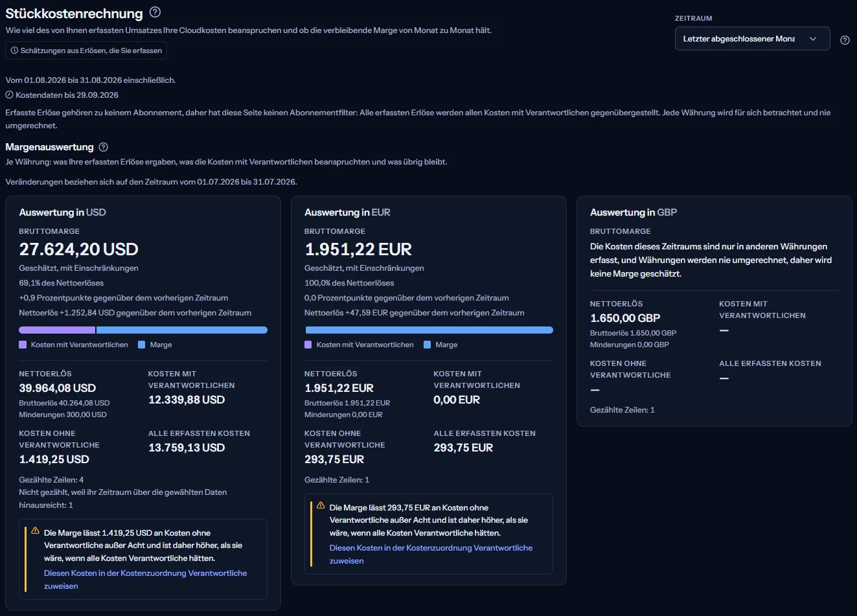This screenshot has width=857, height=616.
Task: Click the text 100,0% des Nettoerlöses
Action: [349, 283]
